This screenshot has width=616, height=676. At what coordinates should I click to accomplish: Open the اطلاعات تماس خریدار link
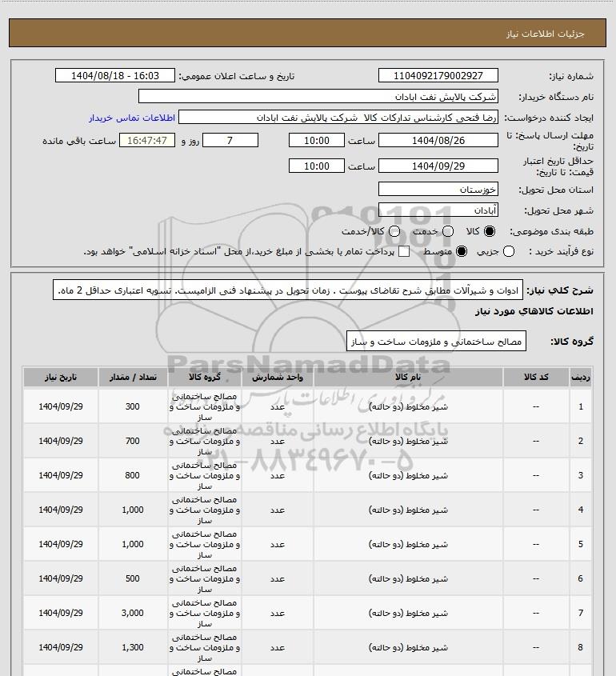(132, 118)
